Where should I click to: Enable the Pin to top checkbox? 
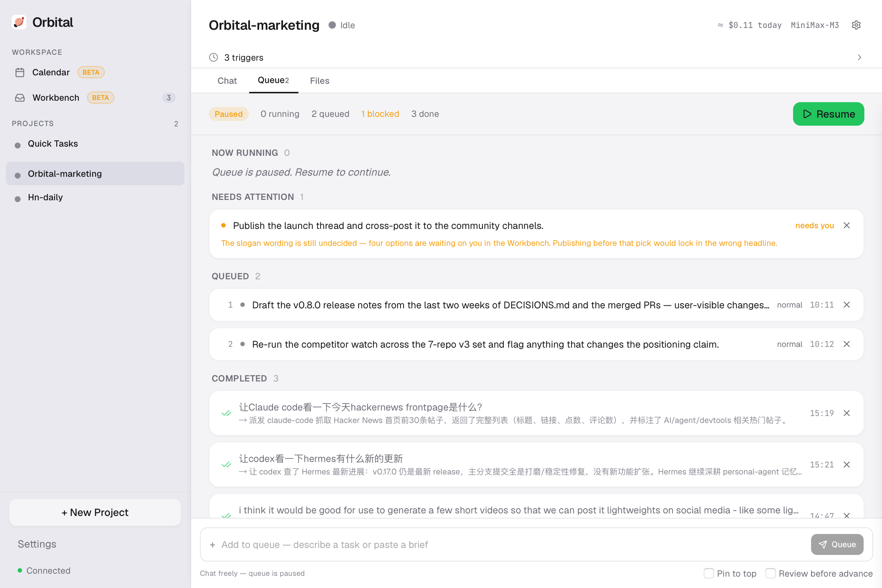709,573
